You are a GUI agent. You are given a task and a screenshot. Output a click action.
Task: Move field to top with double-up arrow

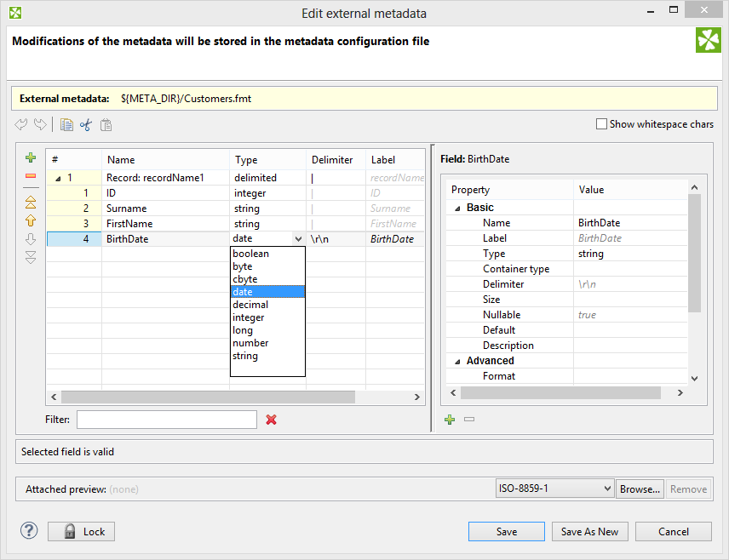(31, 203)
